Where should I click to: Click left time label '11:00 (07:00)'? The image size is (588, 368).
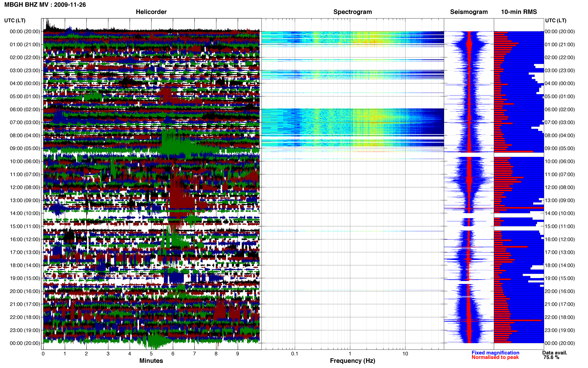coord(25,174)
